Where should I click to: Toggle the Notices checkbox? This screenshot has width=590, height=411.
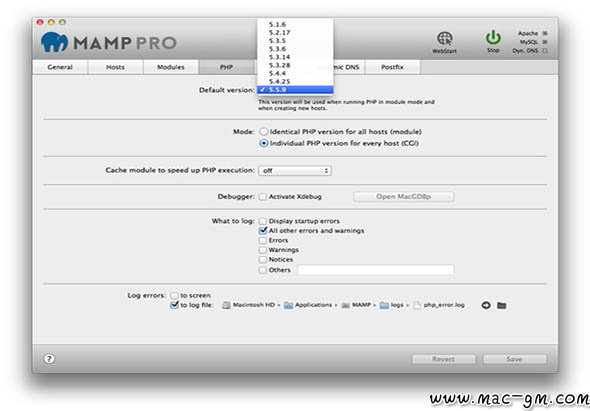point(263,260)
